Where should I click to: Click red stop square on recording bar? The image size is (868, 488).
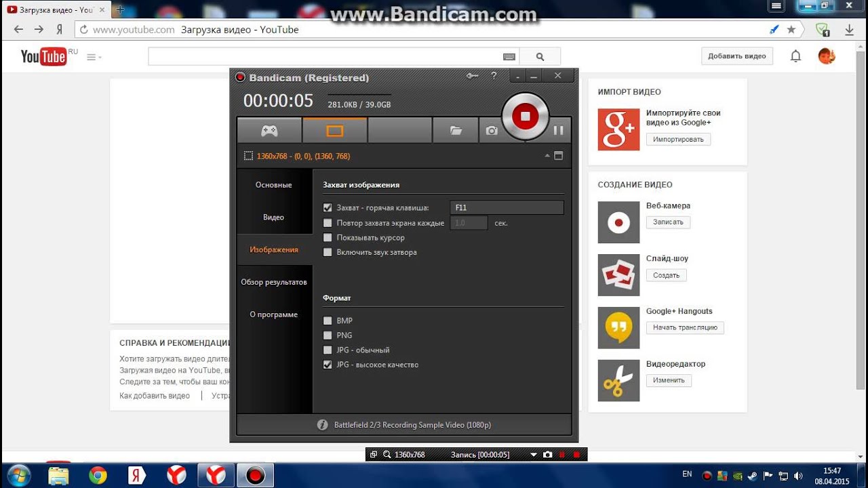click(576, 455)
